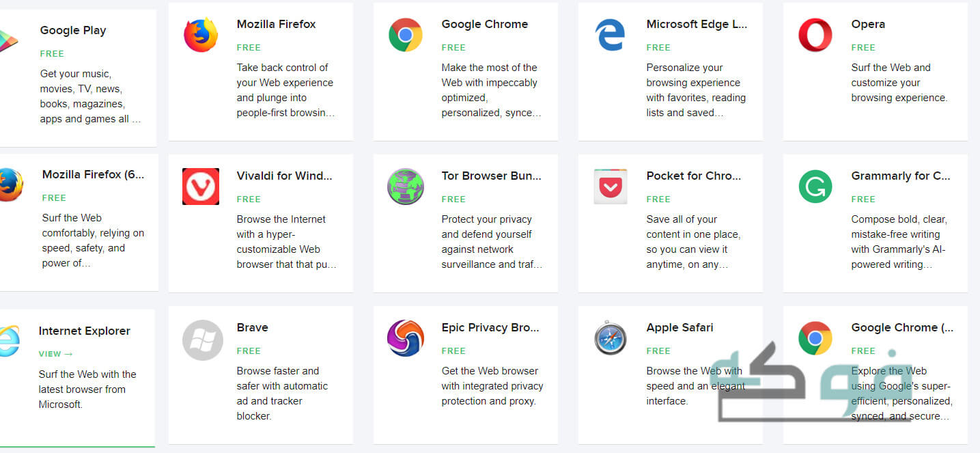
Task: Open the Mozilla Firefox title link
Action: (276, 24)
